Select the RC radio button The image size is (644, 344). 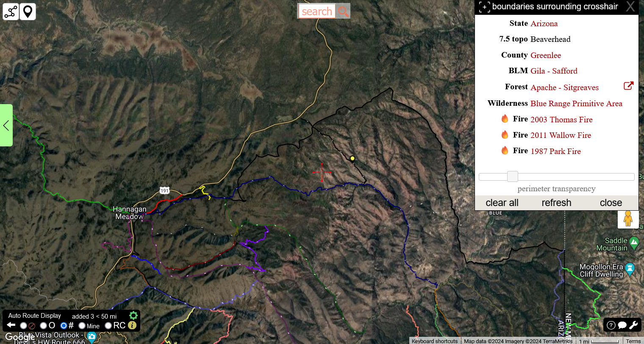point(108,325)
